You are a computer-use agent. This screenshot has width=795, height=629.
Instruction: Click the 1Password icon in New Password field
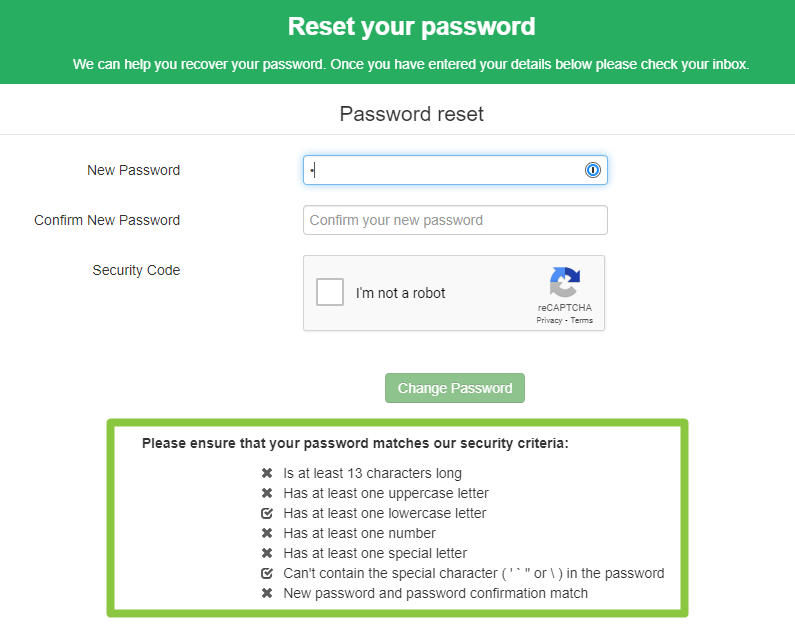pos(592,170)
